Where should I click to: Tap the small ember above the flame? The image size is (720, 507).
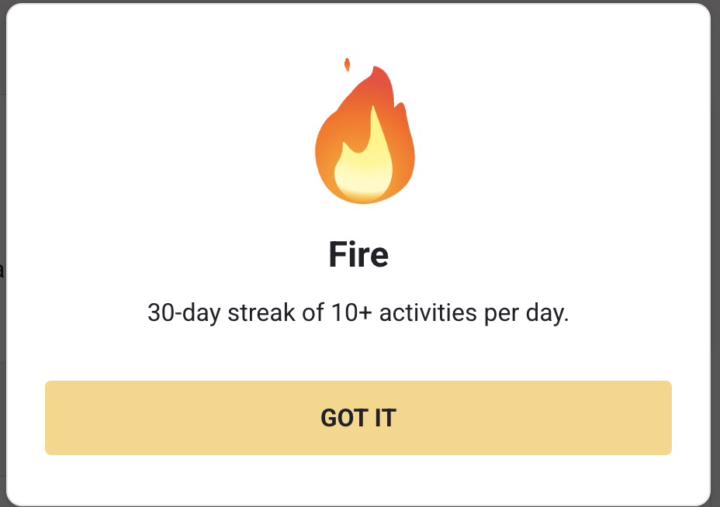(347, 65)
